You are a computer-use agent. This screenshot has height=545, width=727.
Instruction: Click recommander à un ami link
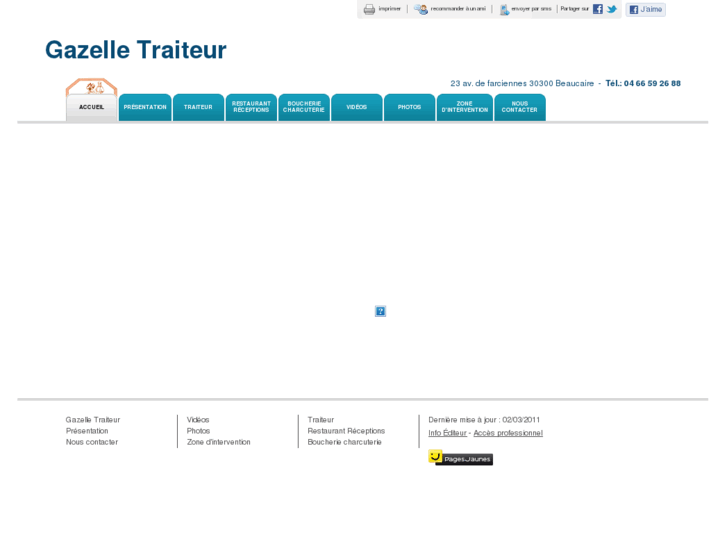coord(458,9)
